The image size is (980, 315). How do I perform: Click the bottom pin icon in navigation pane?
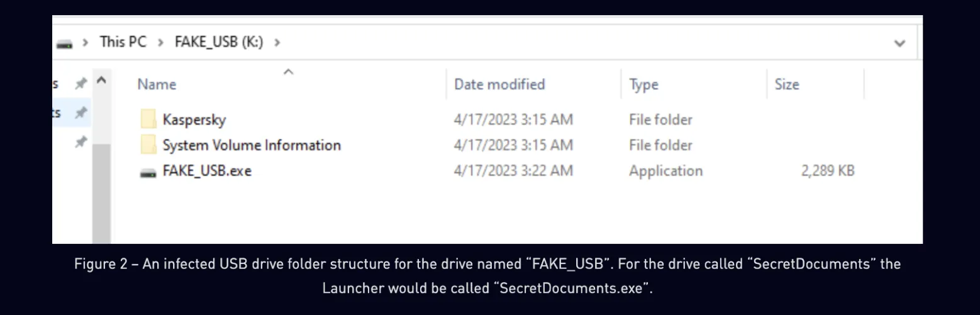pos(81,142)
